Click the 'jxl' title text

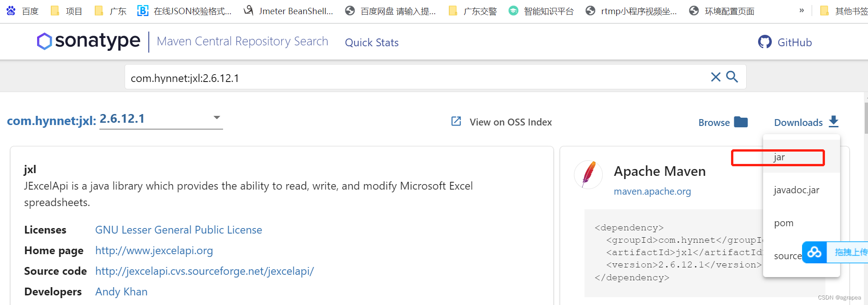(x=30, y=169)
